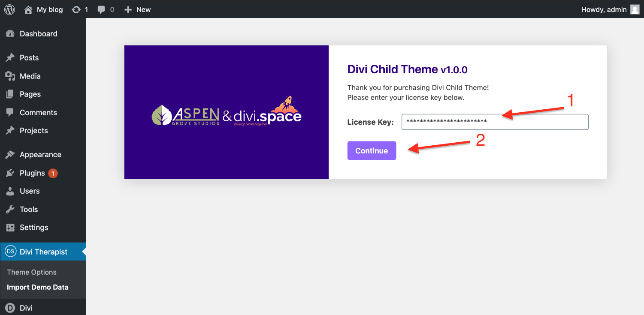Select the Divi Therapist menu label
This screenshot has width=644, height=315.
pyautogui.click(x=44, y=252)
